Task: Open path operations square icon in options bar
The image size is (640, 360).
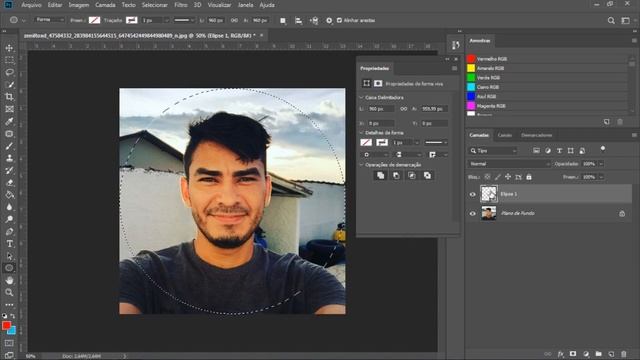Action: [283, 20]
